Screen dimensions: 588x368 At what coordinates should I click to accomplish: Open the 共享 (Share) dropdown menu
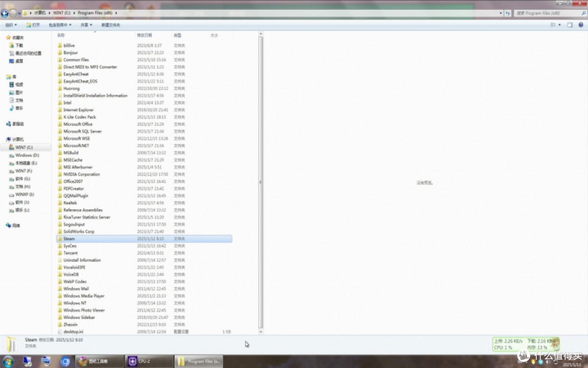point(86,25)
